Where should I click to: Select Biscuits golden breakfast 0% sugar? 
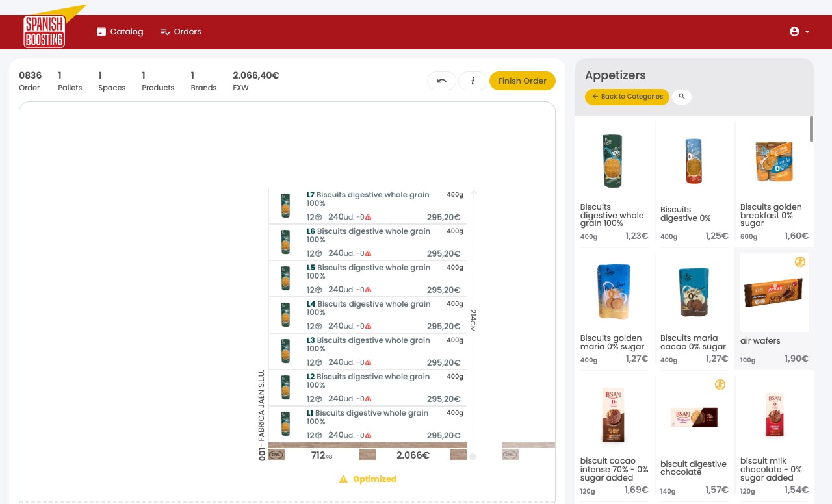pyautogui.click(x=773, y=182)
